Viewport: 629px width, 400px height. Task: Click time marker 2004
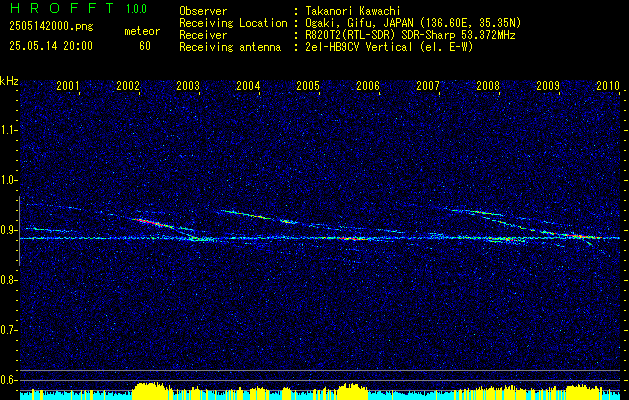[x=248, y=85]
